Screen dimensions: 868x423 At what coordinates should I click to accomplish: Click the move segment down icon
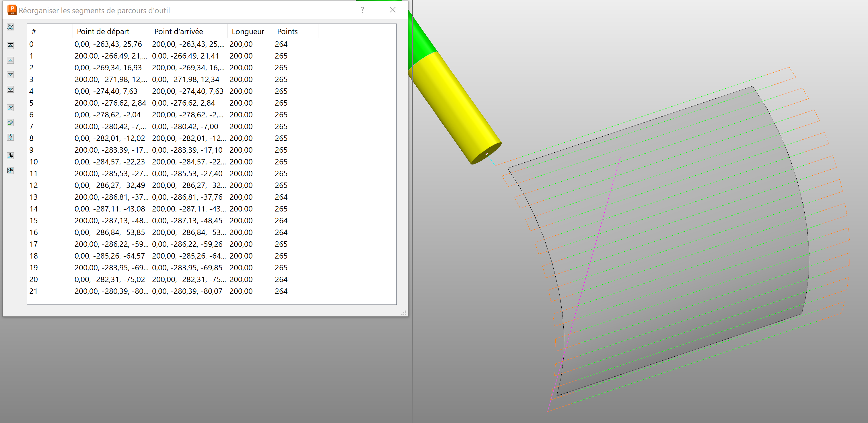coord(10,75)
